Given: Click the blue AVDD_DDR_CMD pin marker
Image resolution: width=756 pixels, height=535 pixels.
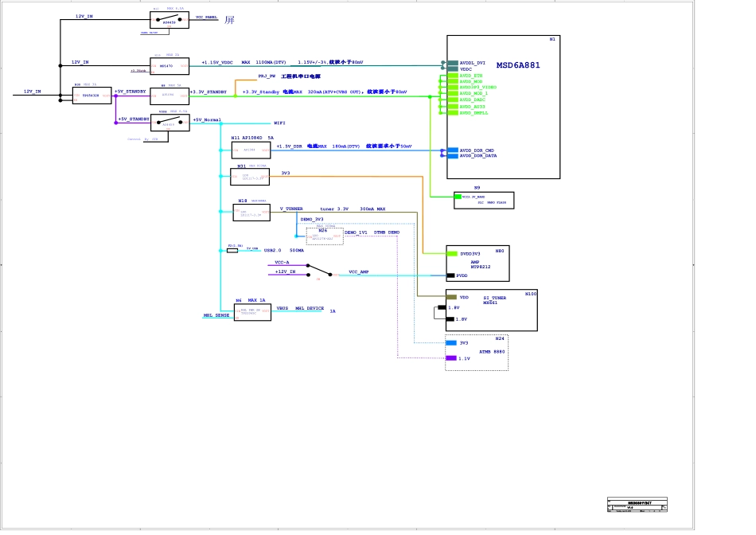Looking at the screenshot, I should tap(452, 150).
